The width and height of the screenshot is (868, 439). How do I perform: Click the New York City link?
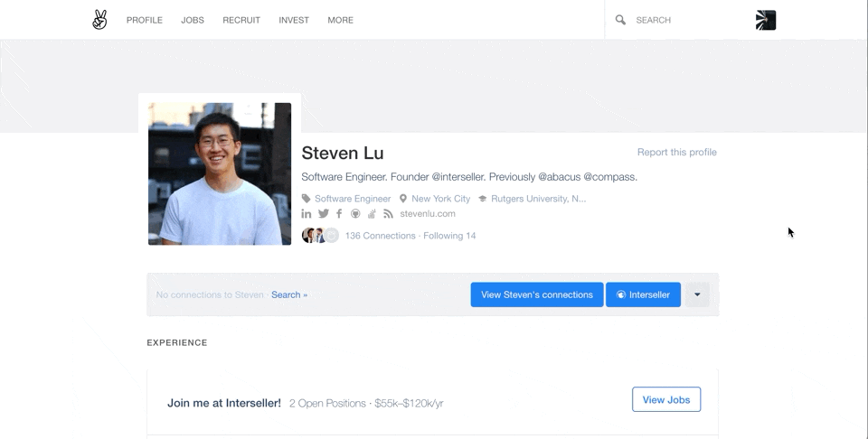pos(440,199)
